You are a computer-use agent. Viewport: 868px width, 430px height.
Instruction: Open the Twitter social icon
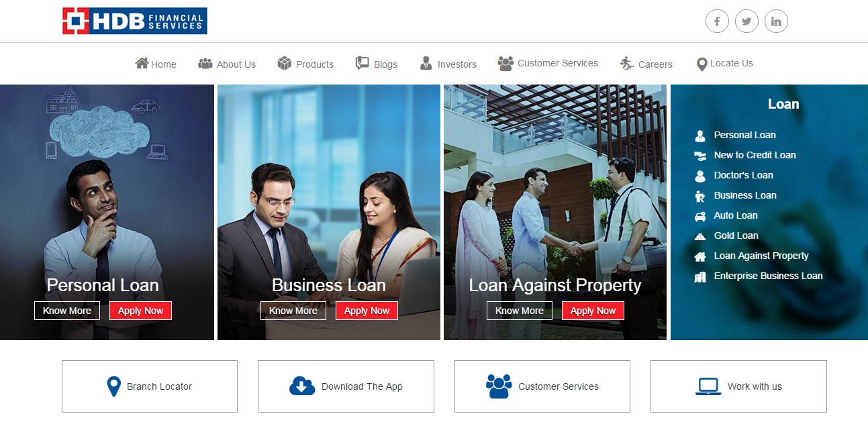tap(746, 21)
